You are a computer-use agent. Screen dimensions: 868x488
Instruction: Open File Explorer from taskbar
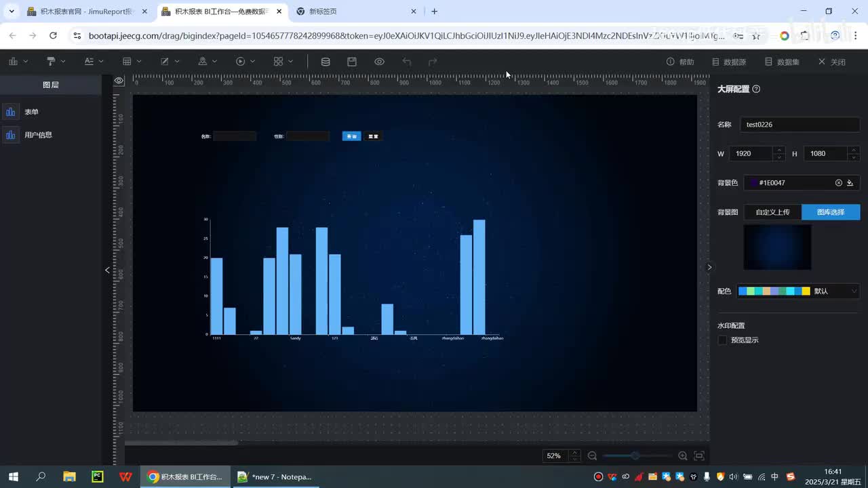(69, 476)
